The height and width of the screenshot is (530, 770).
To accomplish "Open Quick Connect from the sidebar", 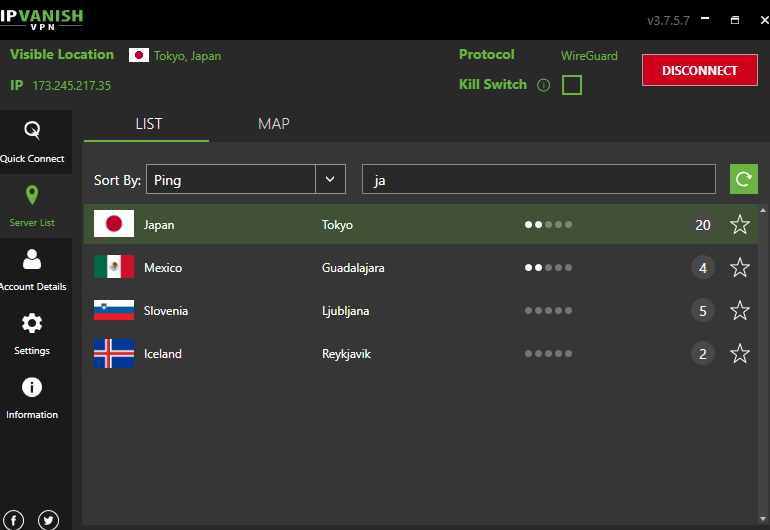I will [32, 141].
